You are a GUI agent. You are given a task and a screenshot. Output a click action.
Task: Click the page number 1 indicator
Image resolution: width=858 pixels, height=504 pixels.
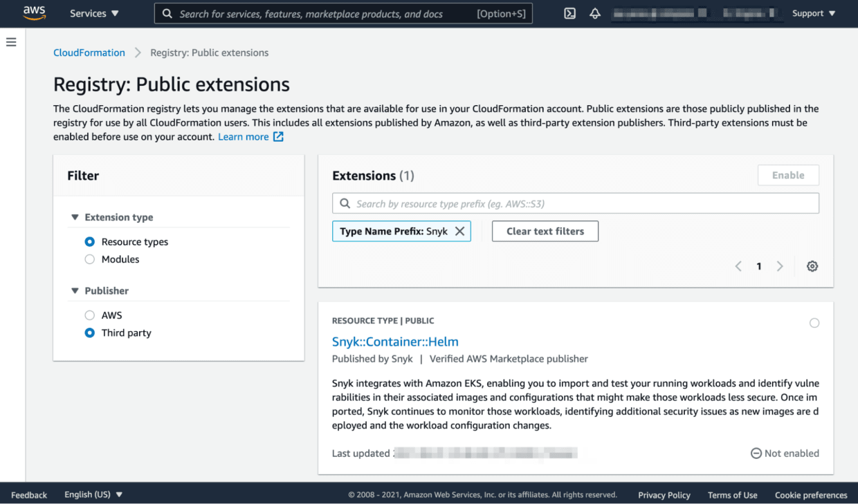pos(759,266)
